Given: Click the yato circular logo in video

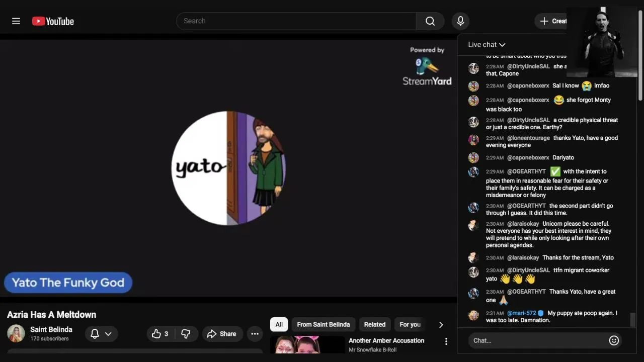Looking at the screenshot, I should pyautogui.click(x=229, y=168).
